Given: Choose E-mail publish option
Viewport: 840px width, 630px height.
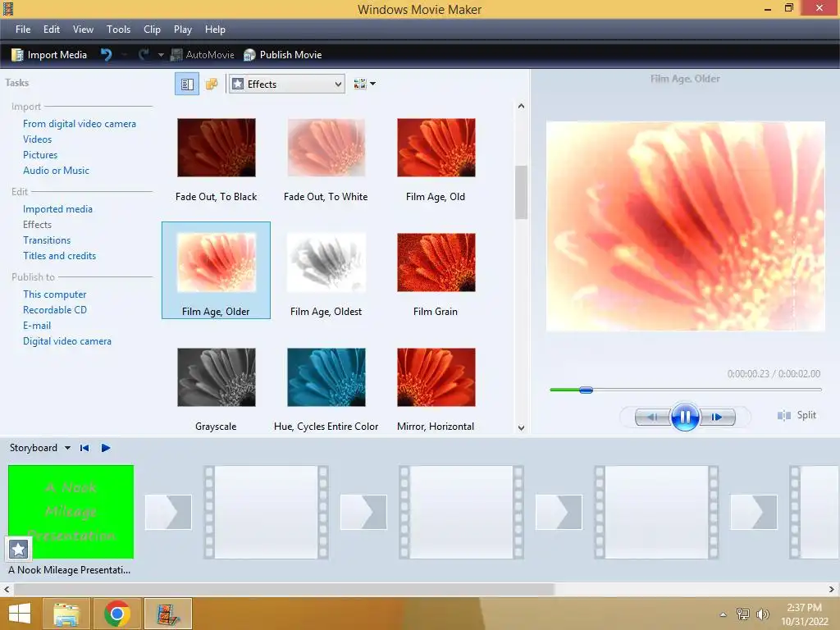Looking at the screenshot, I should coord(37,326).
